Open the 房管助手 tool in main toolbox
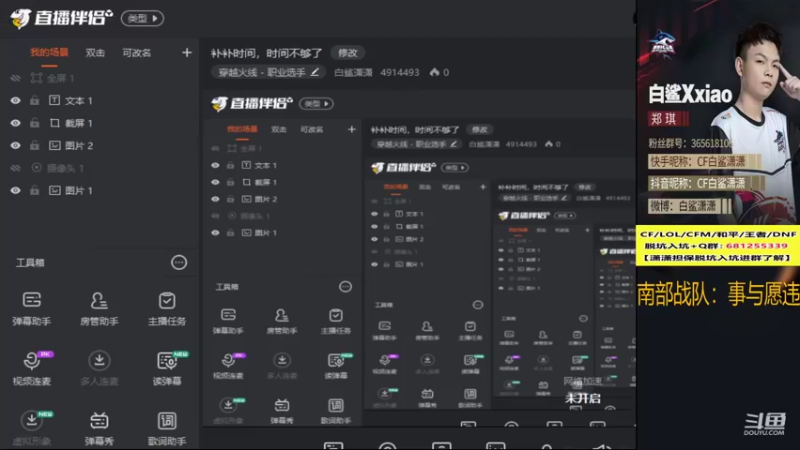Screen dimensions: 800x450 [99, 308]
